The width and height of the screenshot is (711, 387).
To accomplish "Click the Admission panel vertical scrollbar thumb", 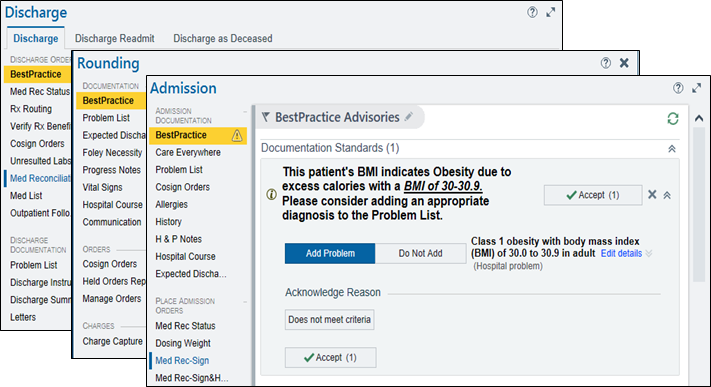I will click(699, 204).
